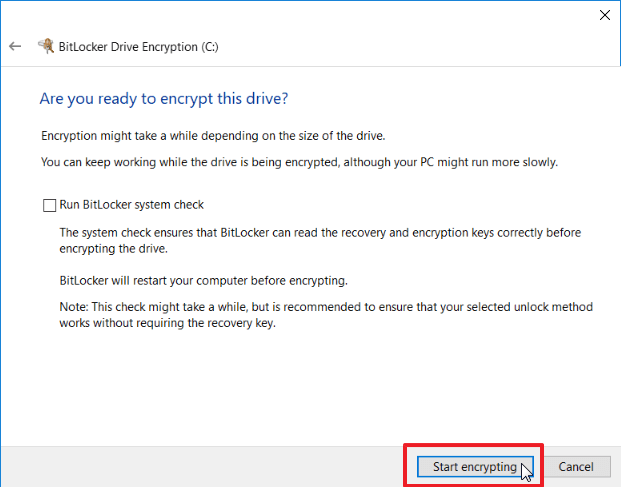This screenshot has height=487, width=621.
Task: Click the 'Encryption might take a while' sentence
Action: 213,136
